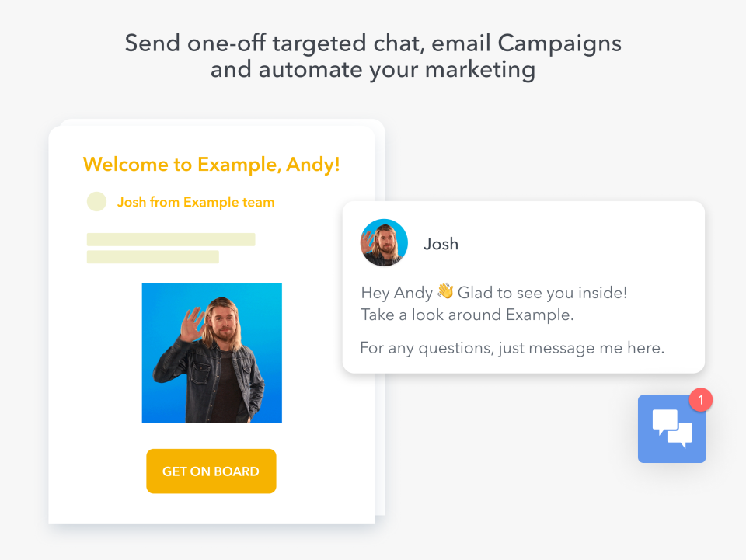The image size is (746, 560).
Task: Click "For any questions, just message me here."
Action: [512, 348]
